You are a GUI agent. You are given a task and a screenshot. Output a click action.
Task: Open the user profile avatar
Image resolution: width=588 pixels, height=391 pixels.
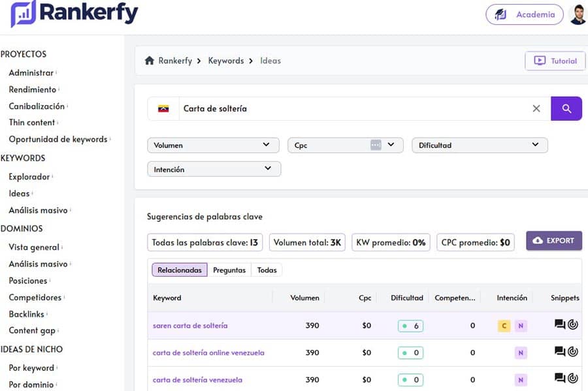(x=578, y=14)
